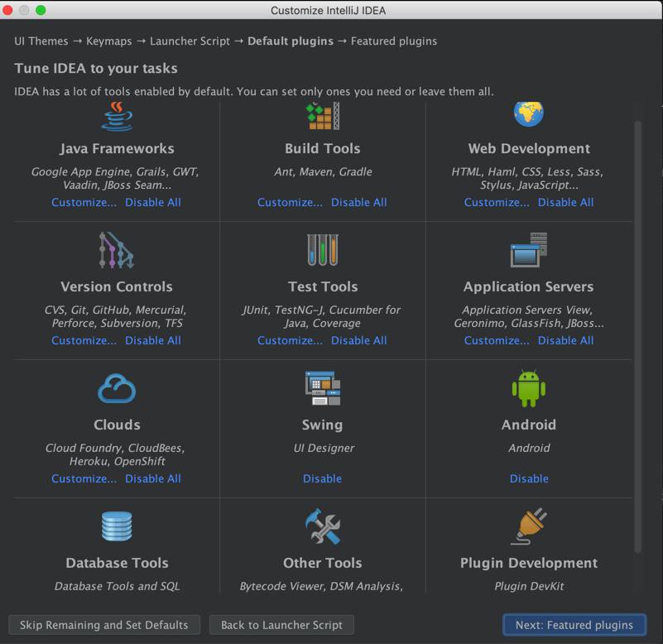Click the Web Development globe icon

(529, 114)
